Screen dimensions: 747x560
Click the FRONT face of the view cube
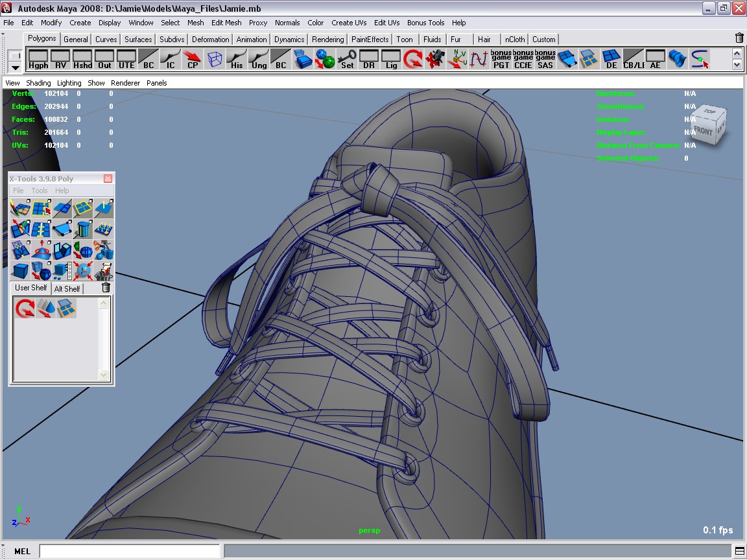pos(704,130)
